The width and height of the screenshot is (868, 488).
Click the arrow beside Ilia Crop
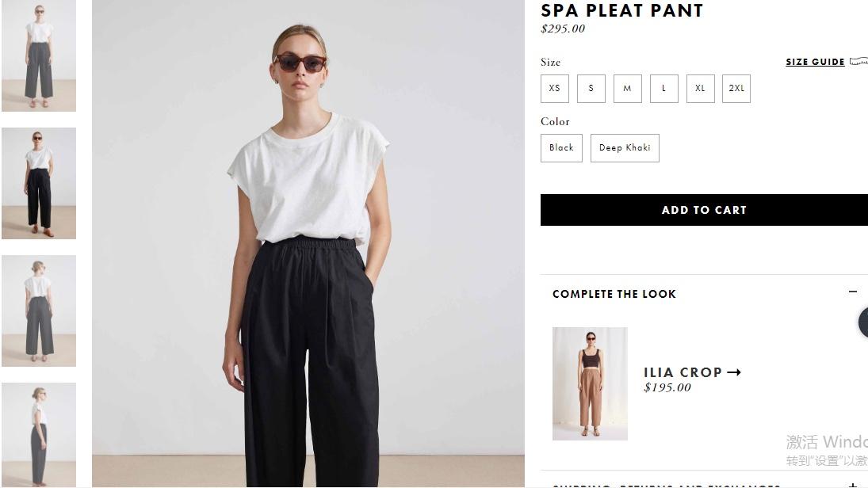[734, 372]
